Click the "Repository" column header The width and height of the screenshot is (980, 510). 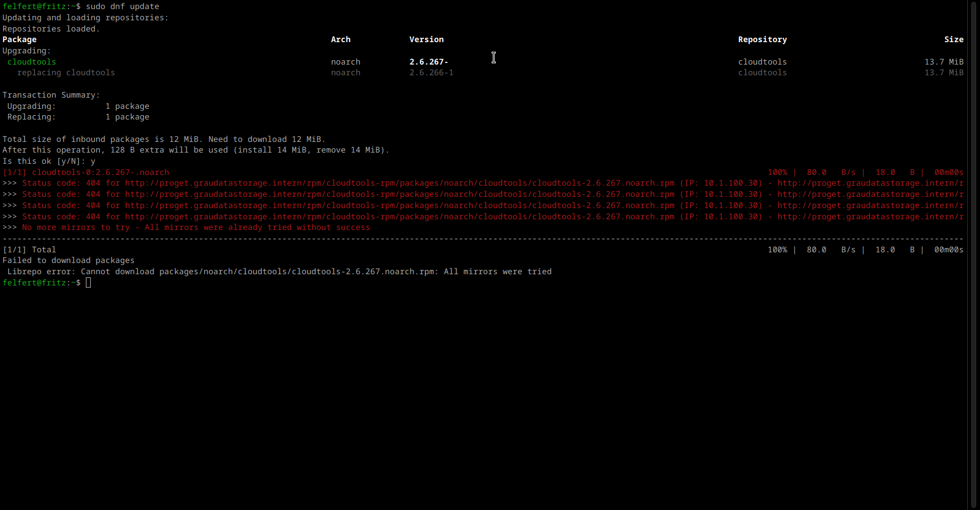(762, 39)
